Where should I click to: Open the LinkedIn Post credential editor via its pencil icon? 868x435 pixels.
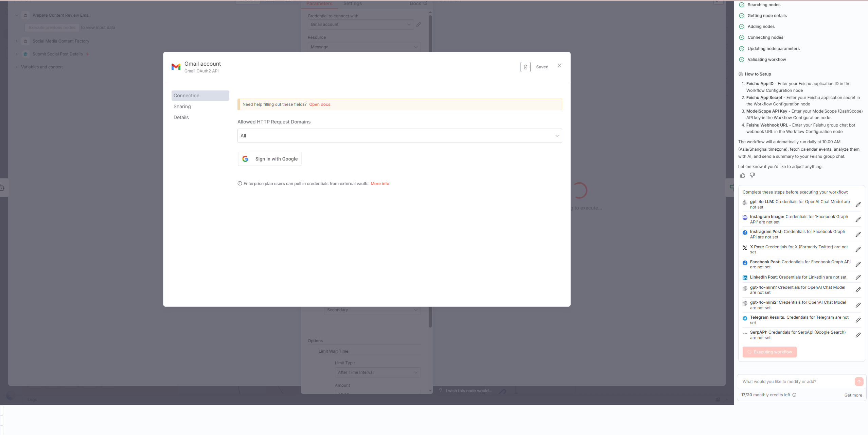(x=858, y=277)
